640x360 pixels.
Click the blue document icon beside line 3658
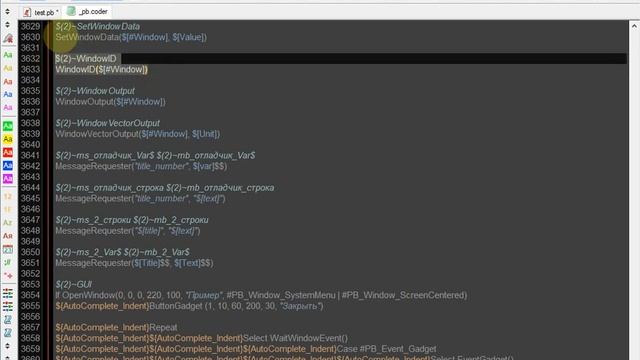(8, 333)
